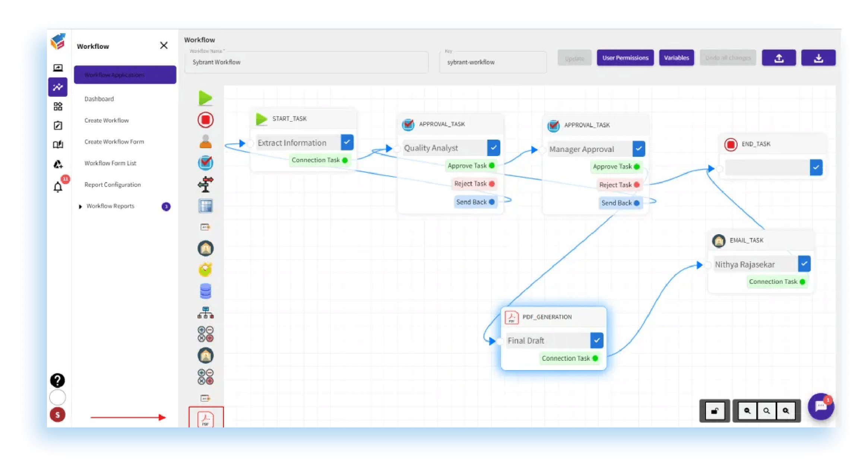Select Create Workflow Form in sidebar
This screenshot has height=471, width=868.
click(113, 141)
